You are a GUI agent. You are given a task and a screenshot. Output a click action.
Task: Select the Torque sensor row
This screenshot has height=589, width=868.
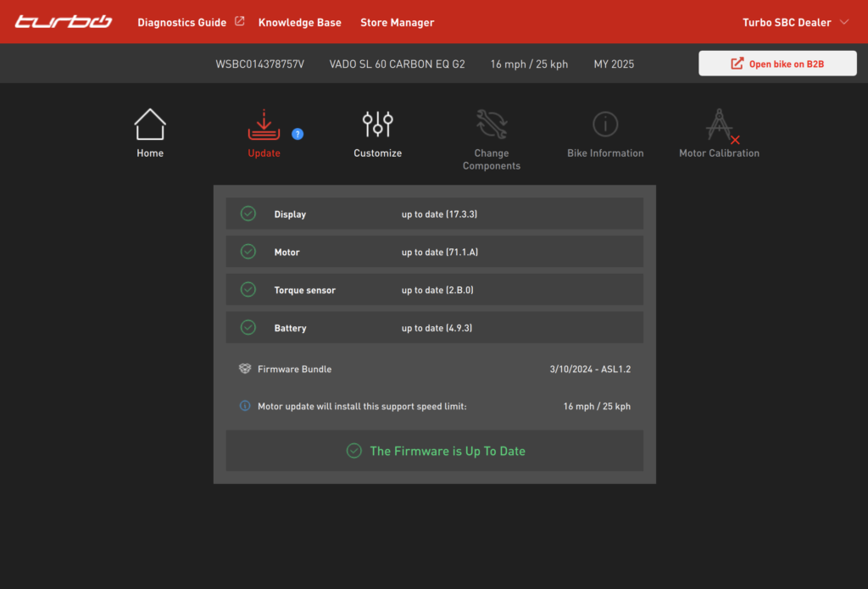point(434,290)
